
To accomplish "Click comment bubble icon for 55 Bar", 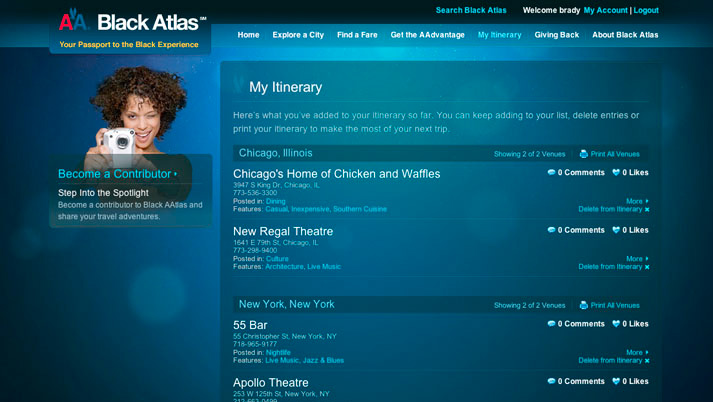I will click(552, 324).
